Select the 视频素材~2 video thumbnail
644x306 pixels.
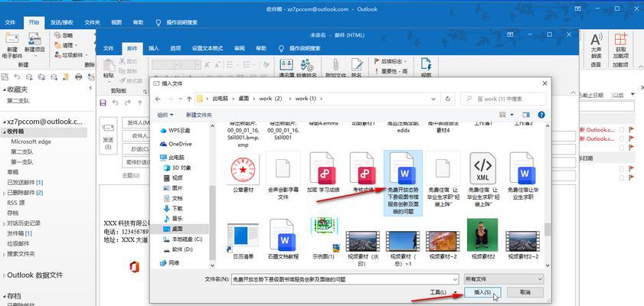coord(443,245)
